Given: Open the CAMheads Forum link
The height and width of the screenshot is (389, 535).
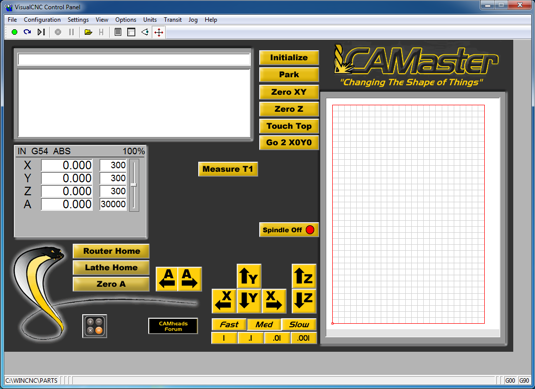Looking at the screenshot, I should (173, 326).
